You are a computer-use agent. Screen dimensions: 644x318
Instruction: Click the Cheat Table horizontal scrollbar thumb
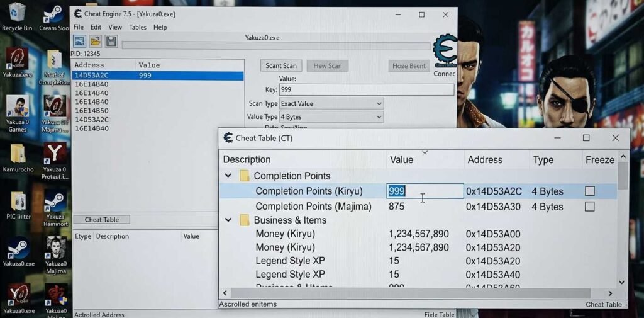[411, 293]
